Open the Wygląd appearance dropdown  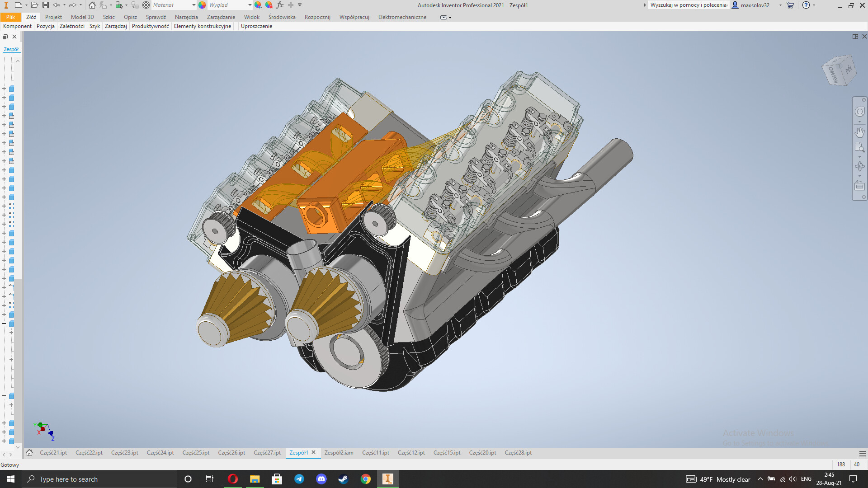click(x=250, y=5)
